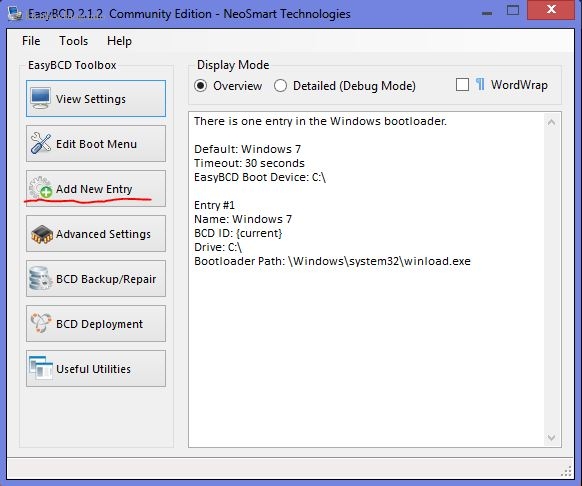
Task: Maximize the EasyBCD window
Action: 513,10
